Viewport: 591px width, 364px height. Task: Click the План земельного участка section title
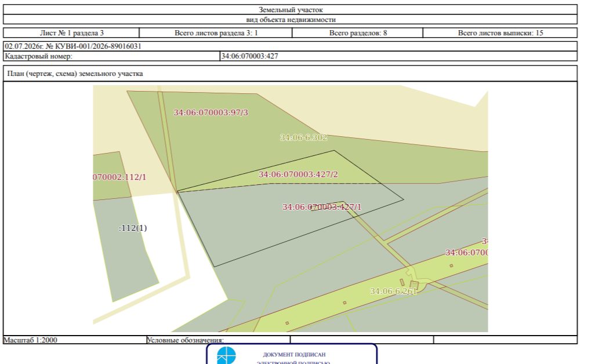(75, 74)
